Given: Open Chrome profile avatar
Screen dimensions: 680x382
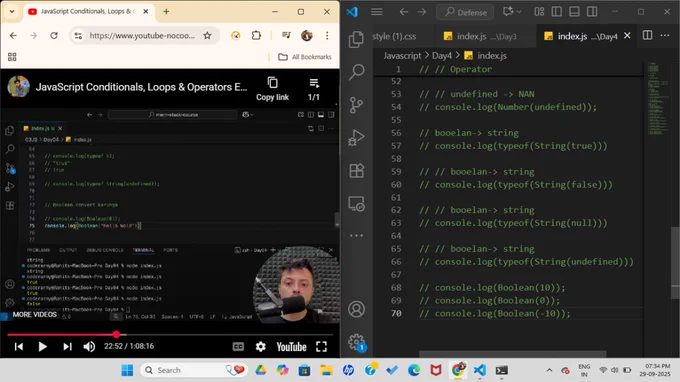Looking at the screenshot, I should pyautogui.click(x=307, y=36).
